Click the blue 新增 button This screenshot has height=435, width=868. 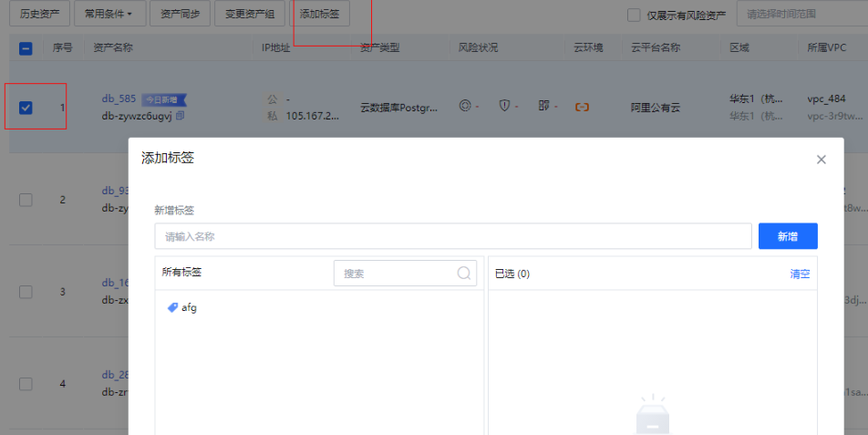click(788, 236)
